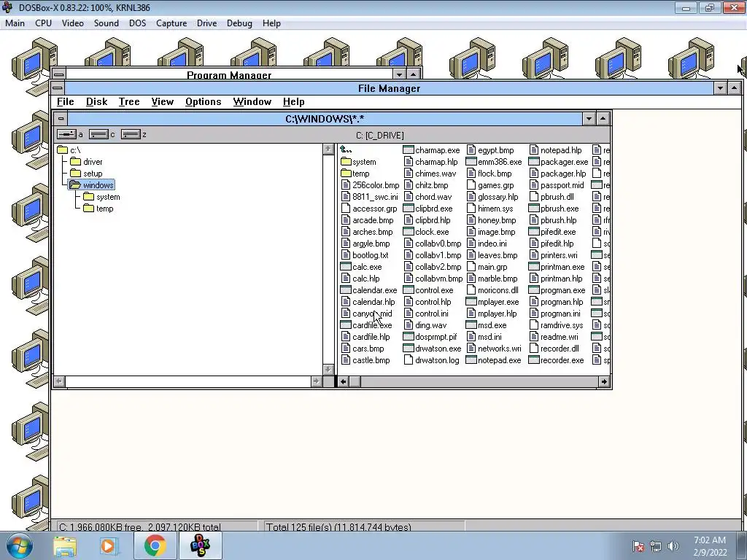Select the progman.exe file icon
The width and height of the screenshot is (747, 560).
coord(533,290)
